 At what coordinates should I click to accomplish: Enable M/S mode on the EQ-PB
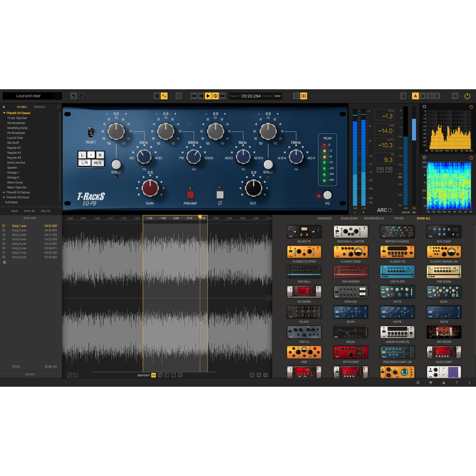tap(97, 162)
